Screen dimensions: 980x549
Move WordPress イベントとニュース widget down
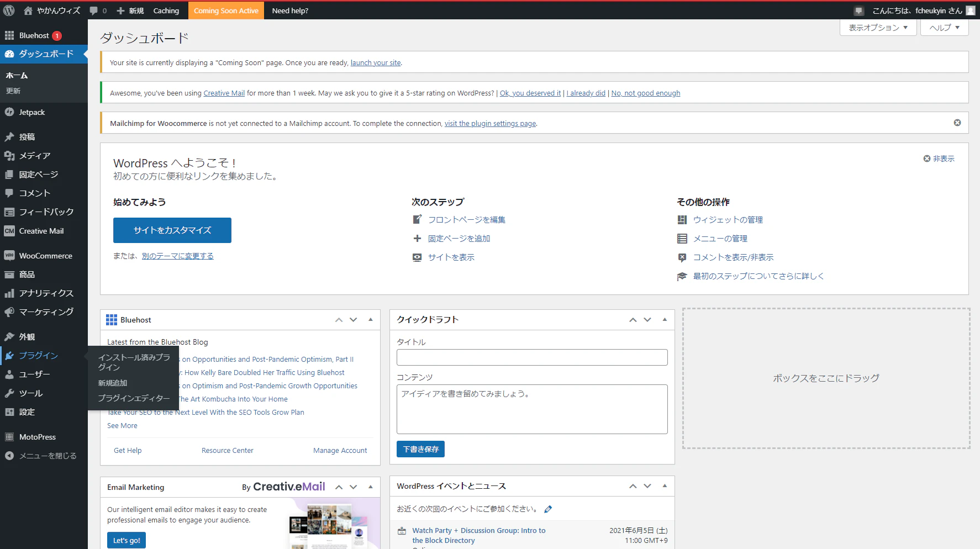[647, 486]
